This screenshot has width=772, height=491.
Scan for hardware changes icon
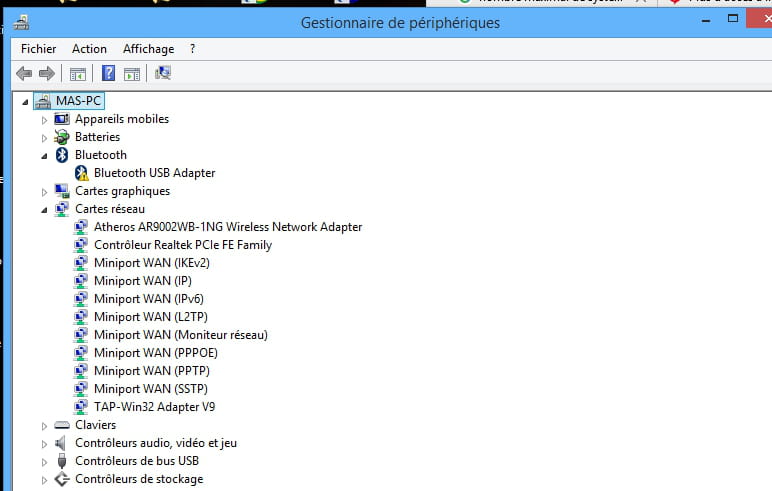[162, 73]
